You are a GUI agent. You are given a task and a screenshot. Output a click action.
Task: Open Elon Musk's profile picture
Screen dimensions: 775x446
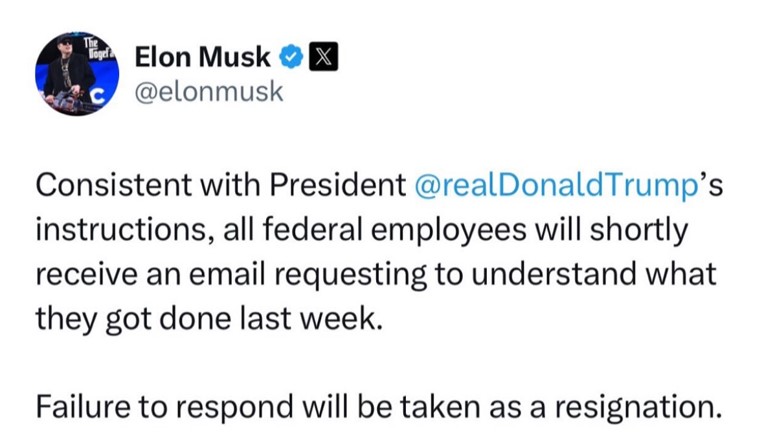(77, 73)
